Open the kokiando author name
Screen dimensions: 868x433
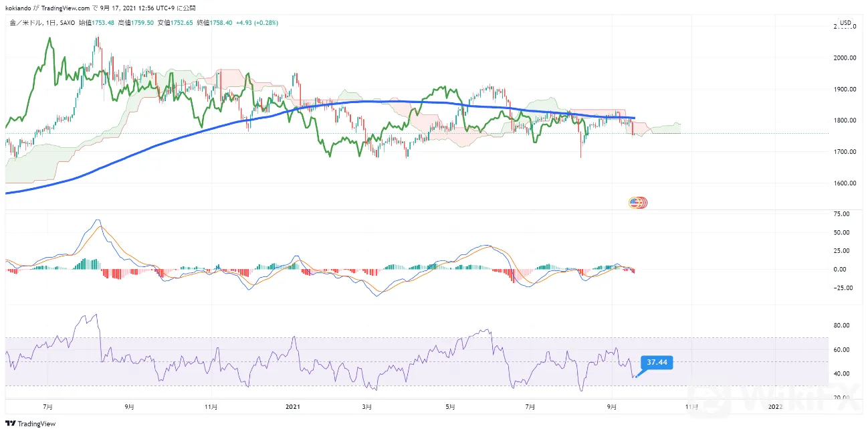coord(18,9)
